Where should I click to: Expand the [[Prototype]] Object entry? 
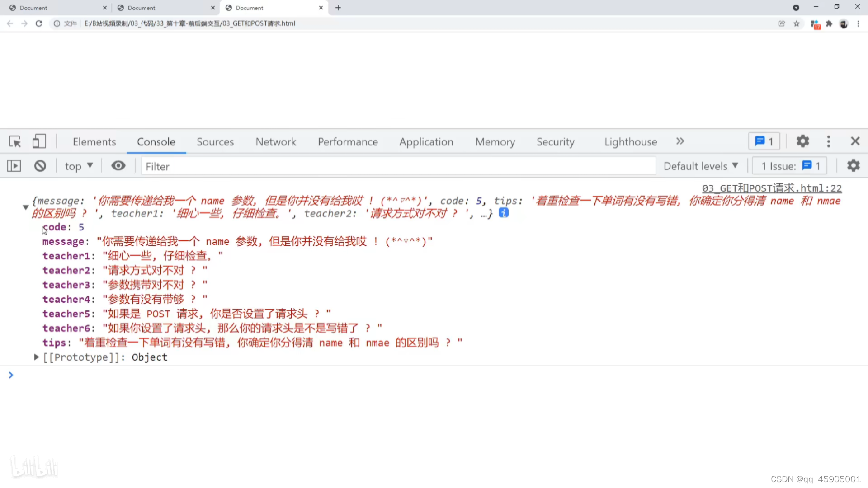36,357
